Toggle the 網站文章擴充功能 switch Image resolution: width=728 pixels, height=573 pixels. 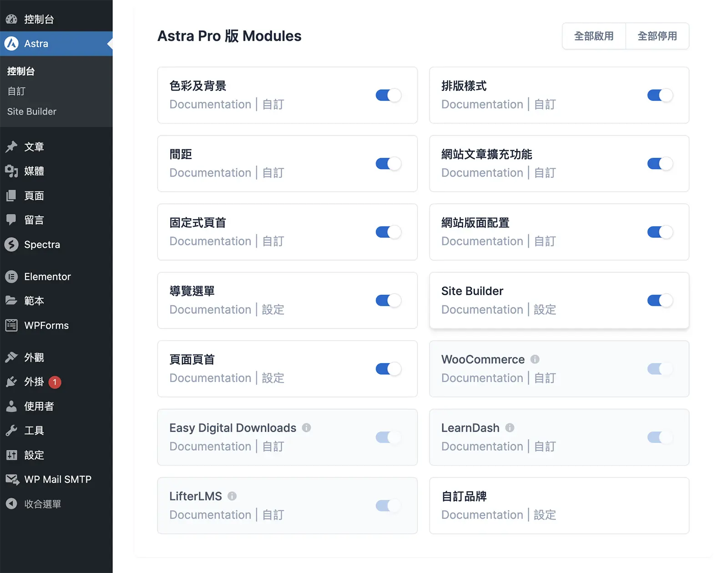(x=660, y=164)
